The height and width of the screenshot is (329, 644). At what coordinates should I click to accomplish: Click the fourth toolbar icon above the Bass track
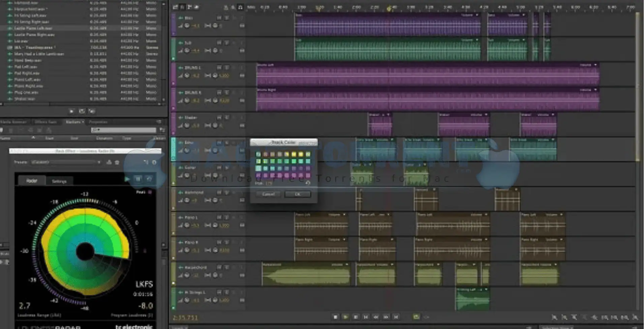click(x=196, y=7)
